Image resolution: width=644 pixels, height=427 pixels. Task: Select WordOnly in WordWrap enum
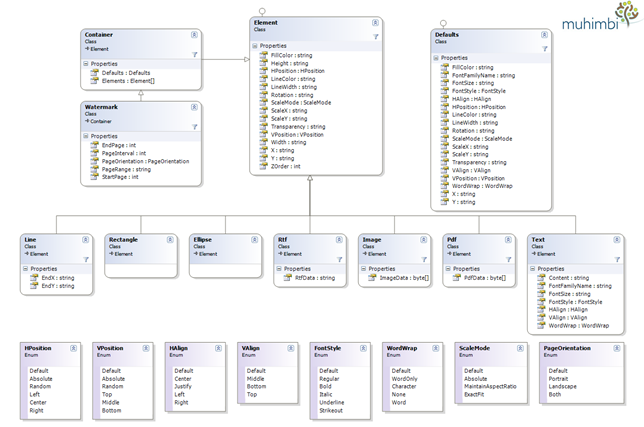click(x=404, y=379)
